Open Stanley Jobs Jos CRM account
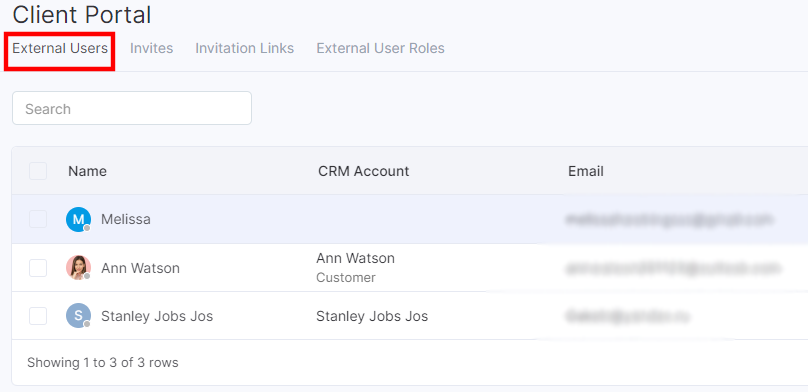The image size is (808, 392). pos(372,316)
